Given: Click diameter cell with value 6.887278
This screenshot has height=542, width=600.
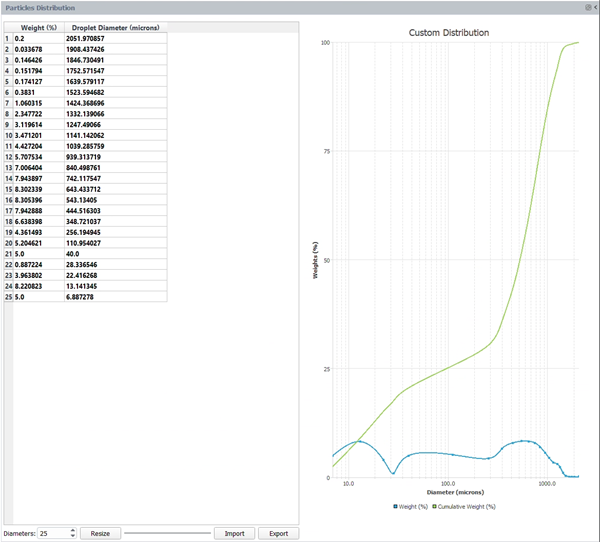Looking at the screenshot, I should point(115,297).
